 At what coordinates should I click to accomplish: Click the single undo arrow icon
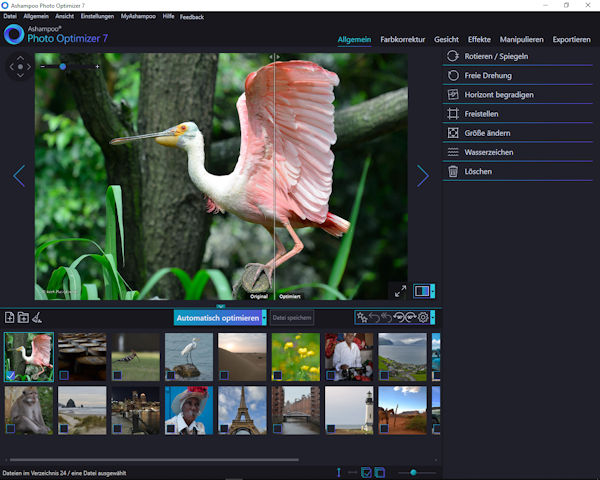click(x=374, y=317)
